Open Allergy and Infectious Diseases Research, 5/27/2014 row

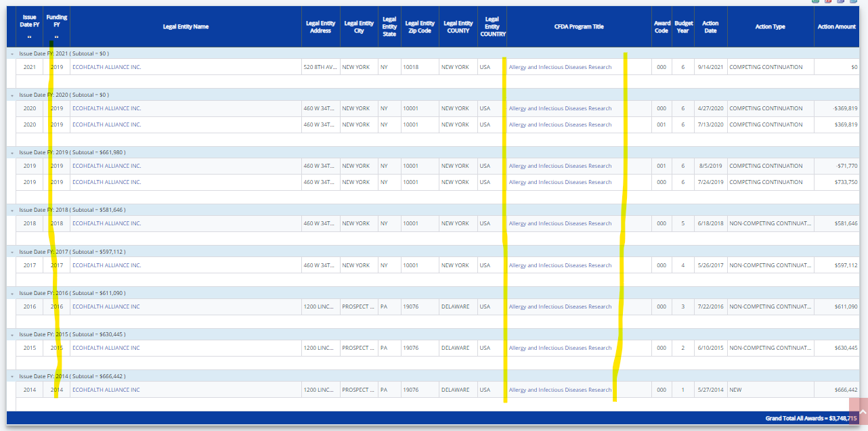(560, 390)
